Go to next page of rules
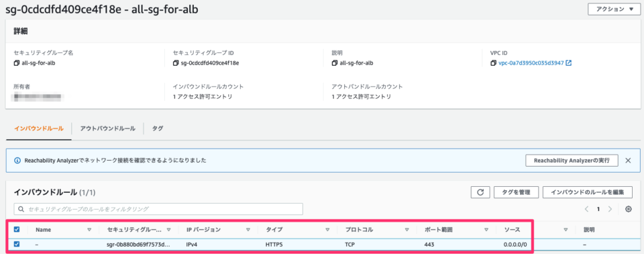 tap(610, 209)
